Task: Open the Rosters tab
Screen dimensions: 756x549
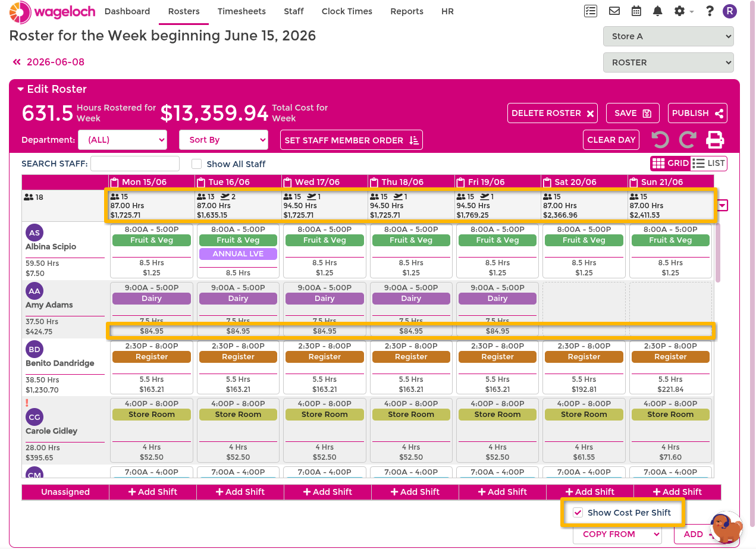Action: (x=184, y=11)
